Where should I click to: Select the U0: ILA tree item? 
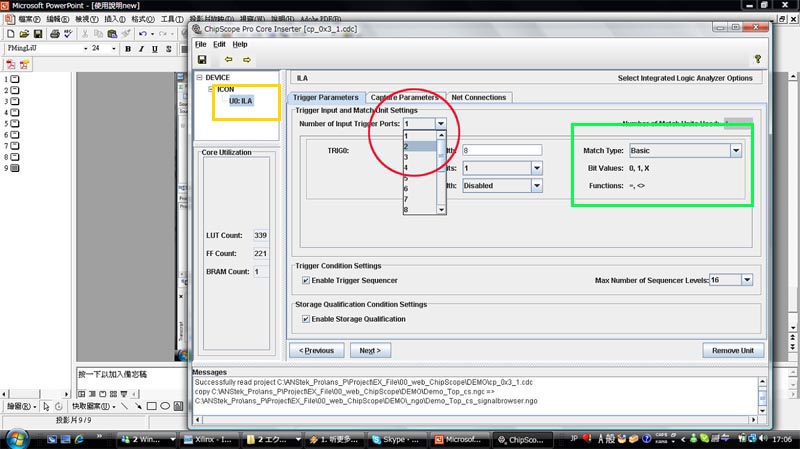coord(241,101)
